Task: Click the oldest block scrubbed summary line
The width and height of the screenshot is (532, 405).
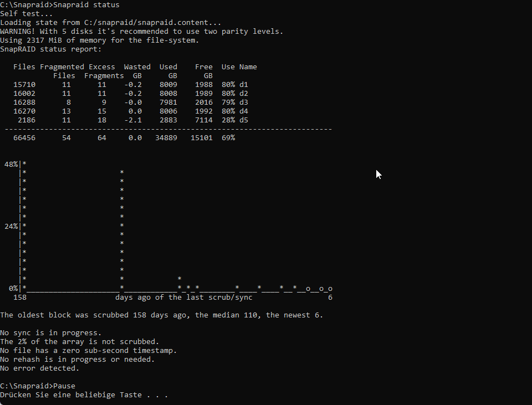Action: click(x=161, y=315)
